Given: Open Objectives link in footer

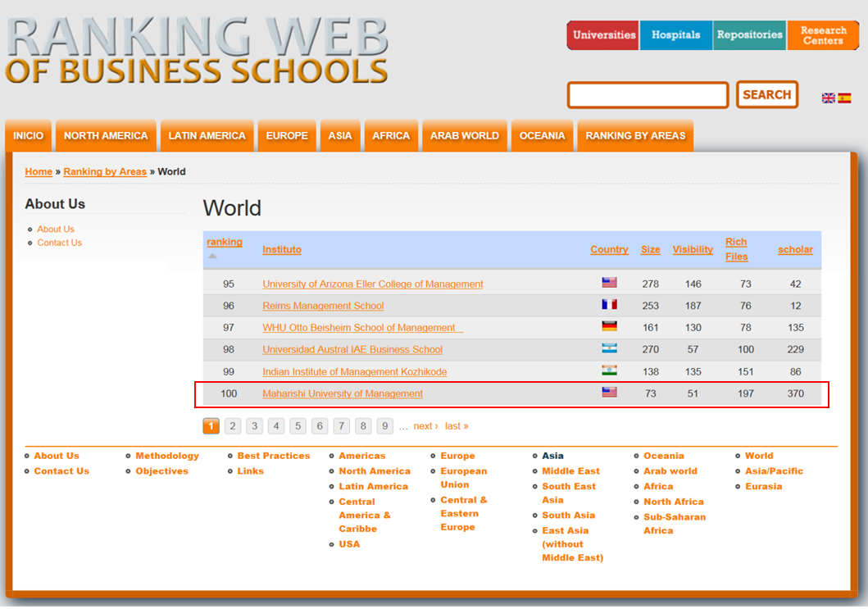Looking at the screenshot, I should 162,471.
